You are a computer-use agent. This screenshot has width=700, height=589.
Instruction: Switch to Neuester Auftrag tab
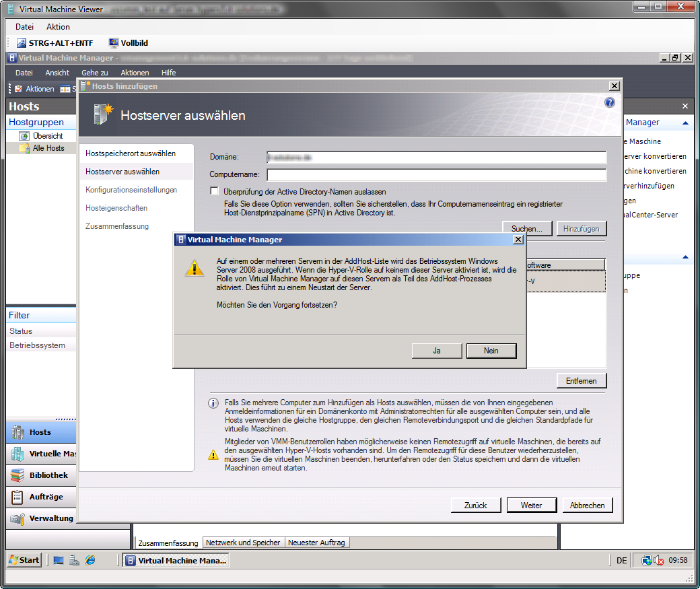316,543
